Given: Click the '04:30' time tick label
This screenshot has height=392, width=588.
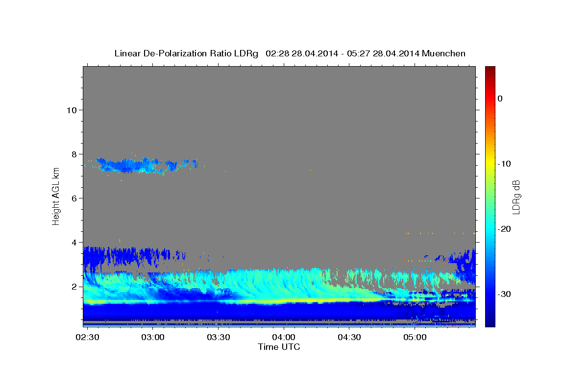Looking at the screenshot, I should (x=349, y=338).
